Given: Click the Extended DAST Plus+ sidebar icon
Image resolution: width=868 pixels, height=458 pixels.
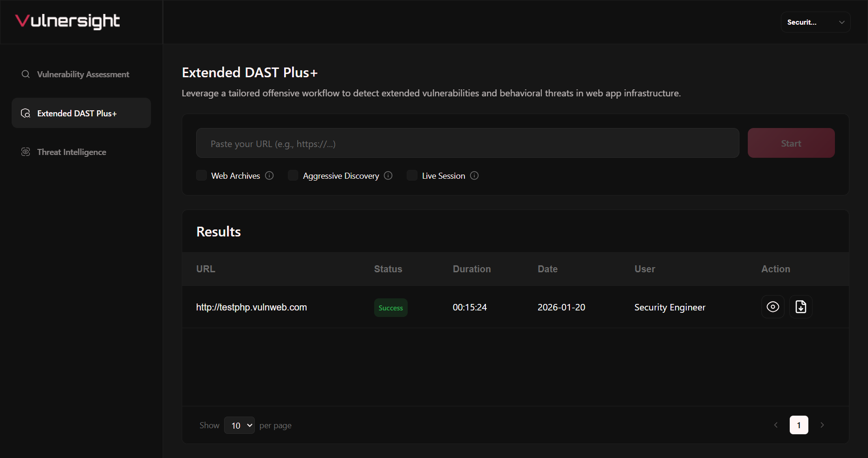Looking at the screenshot, I should tap(26, 113).
